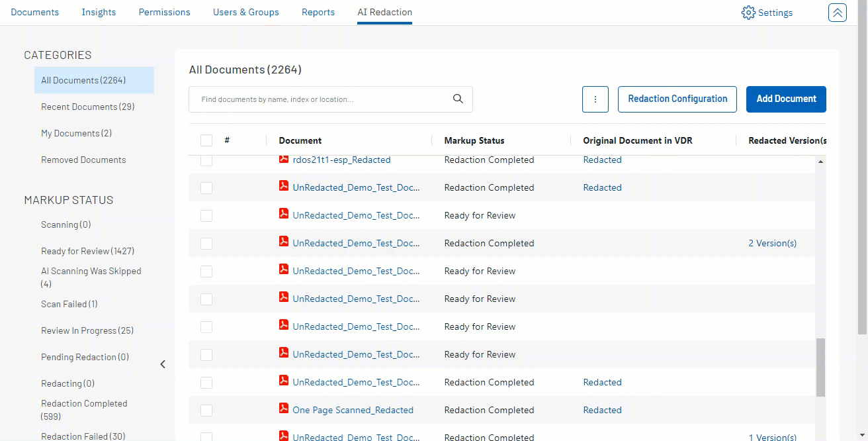Click the Add Document button
This screenshot has width=868, height=441.
pos(786,99)
